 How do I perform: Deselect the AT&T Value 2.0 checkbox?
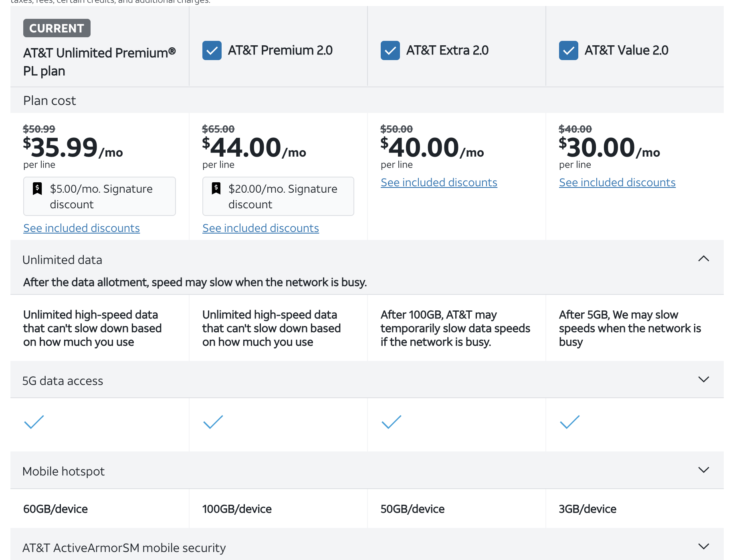[568, 50]
